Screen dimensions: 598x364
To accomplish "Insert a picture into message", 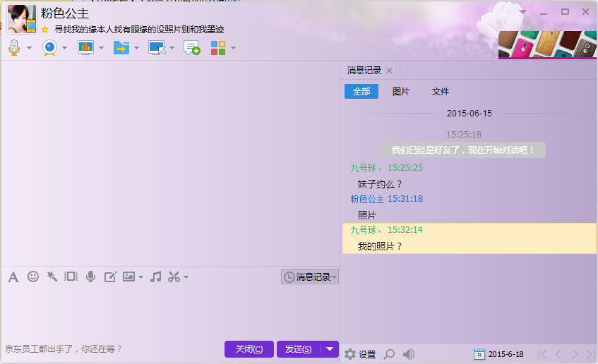I will point(128,277).
